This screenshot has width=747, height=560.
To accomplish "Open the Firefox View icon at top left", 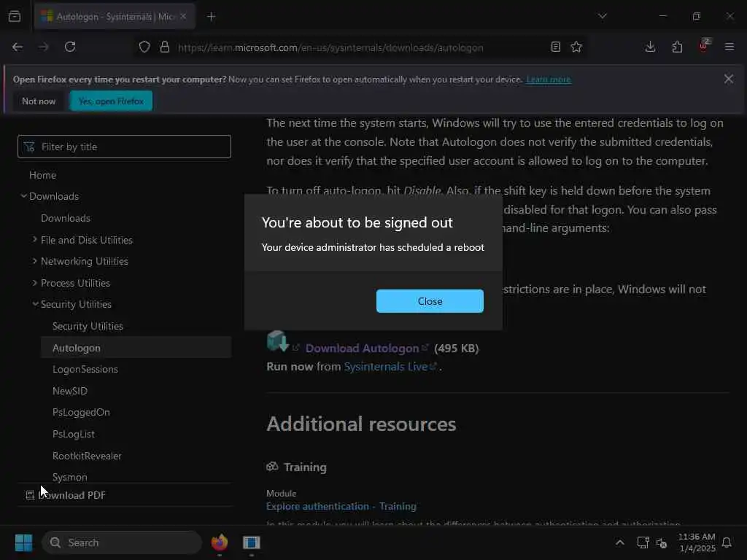I will coord(15,17).
